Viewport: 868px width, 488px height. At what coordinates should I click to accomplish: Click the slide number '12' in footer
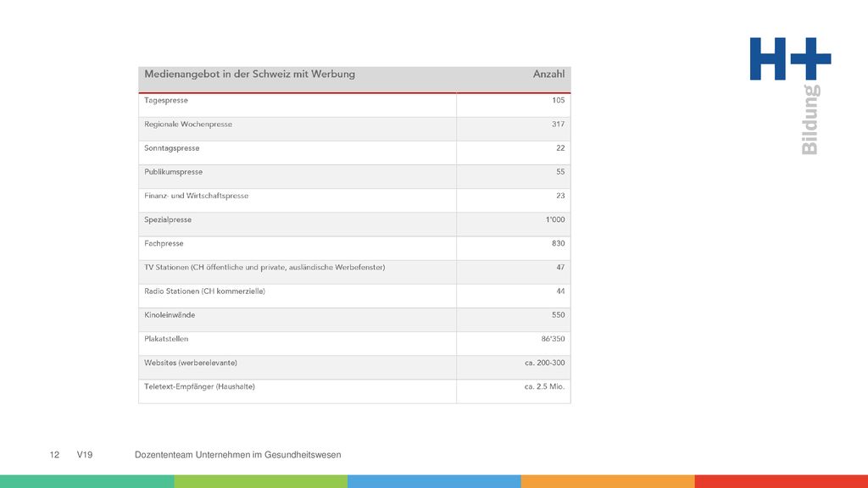tap(54, 455)
